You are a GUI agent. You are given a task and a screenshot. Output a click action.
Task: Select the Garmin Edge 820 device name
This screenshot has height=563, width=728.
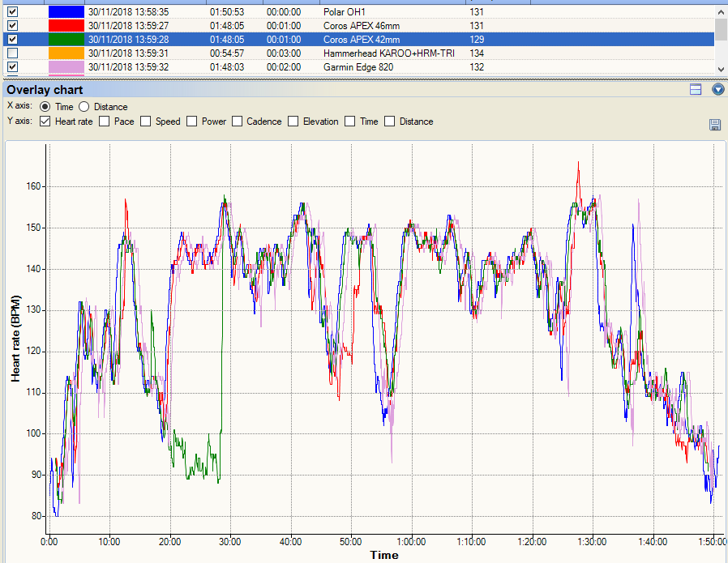(358, 66)
